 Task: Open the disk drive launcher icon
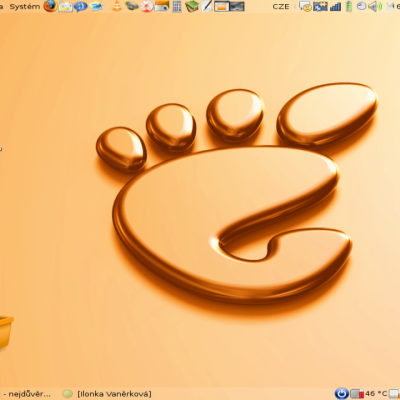[132, 6]
